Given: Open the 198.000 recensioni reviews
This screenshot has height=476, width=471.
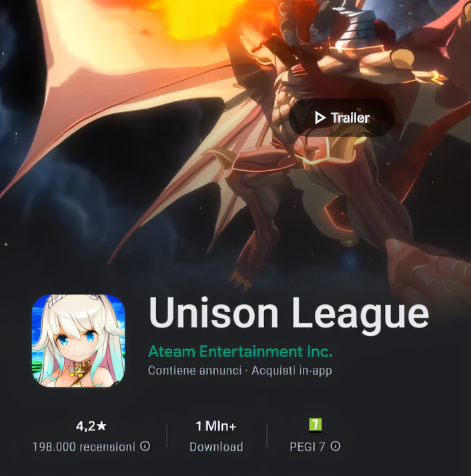Looking at the screenshot, I should tap(84, 447).
